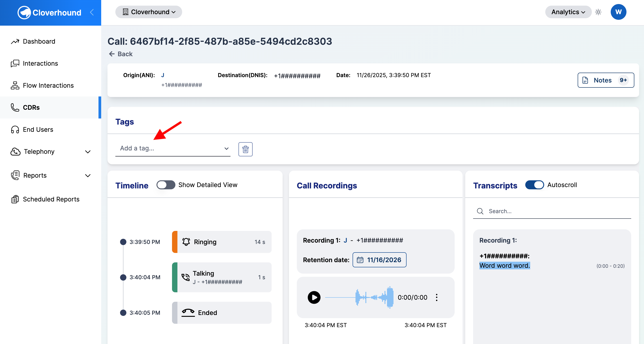The image size is (644, 344).
Task: Click the Recording 1 caller J link
Action: pos(345,240)
